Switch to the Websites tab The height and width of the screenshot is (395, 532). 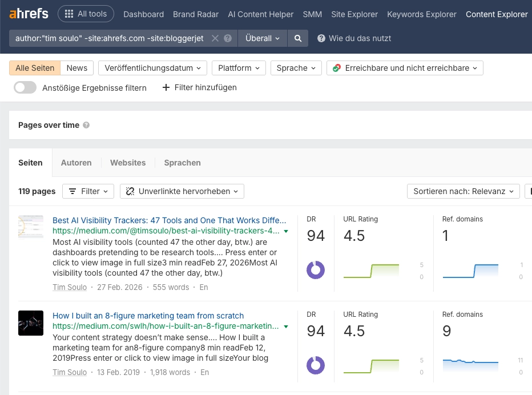point(128,163)
